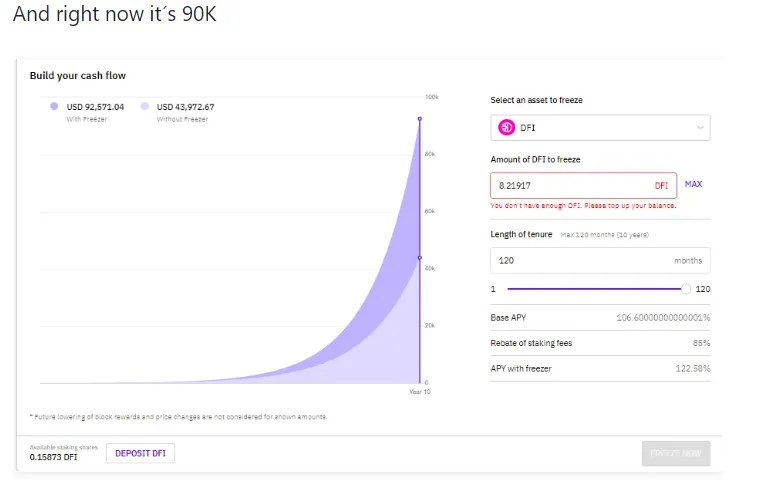Click the Year 10 axis label
777x487 pixels.
click(420, 392)
